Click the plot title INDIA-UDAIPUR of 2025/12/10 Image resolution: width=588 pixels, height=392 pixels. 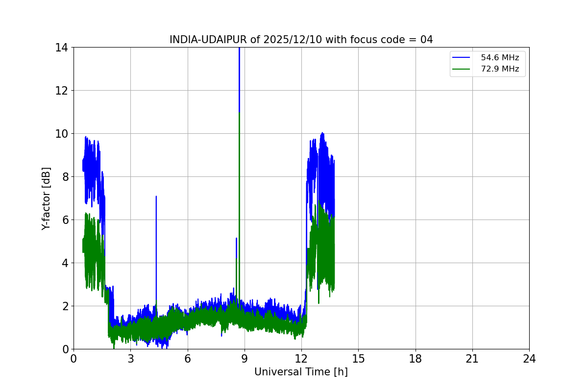pyautogui.click(x=301, y=40)
